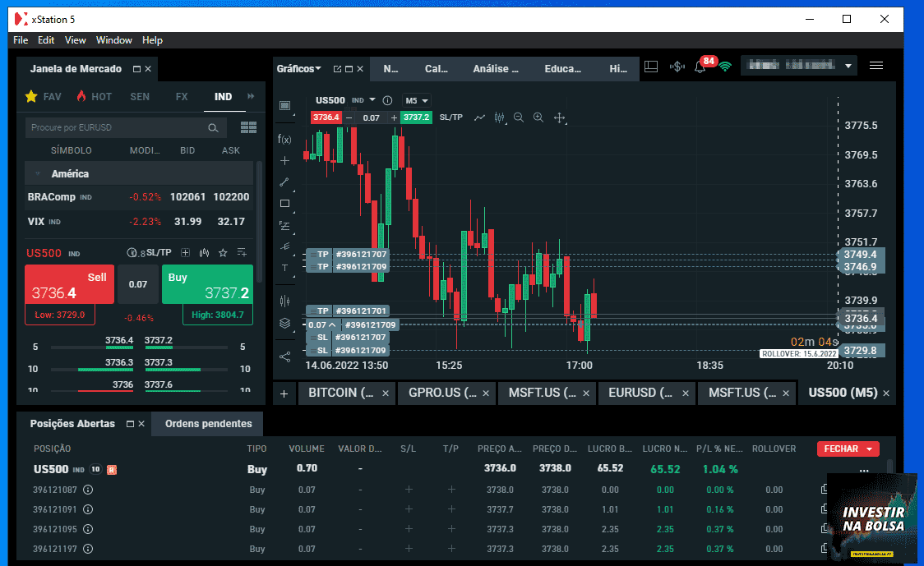Image resolution: width=924 pixels, height=566 pixels.
Task: Zoom in the chart
Action: click(x=538, y=117)
